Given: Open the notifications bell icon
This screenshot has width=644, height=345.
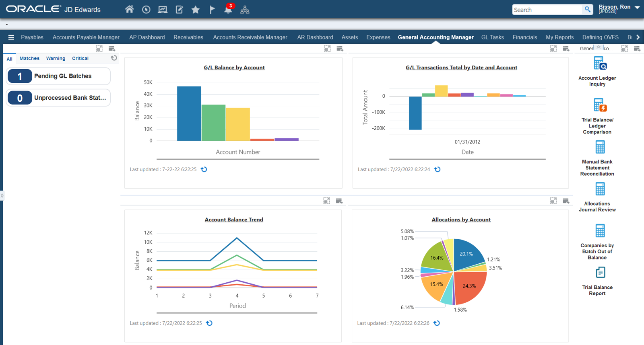Looking at the screenshot, I should click(x=228, y=10).
